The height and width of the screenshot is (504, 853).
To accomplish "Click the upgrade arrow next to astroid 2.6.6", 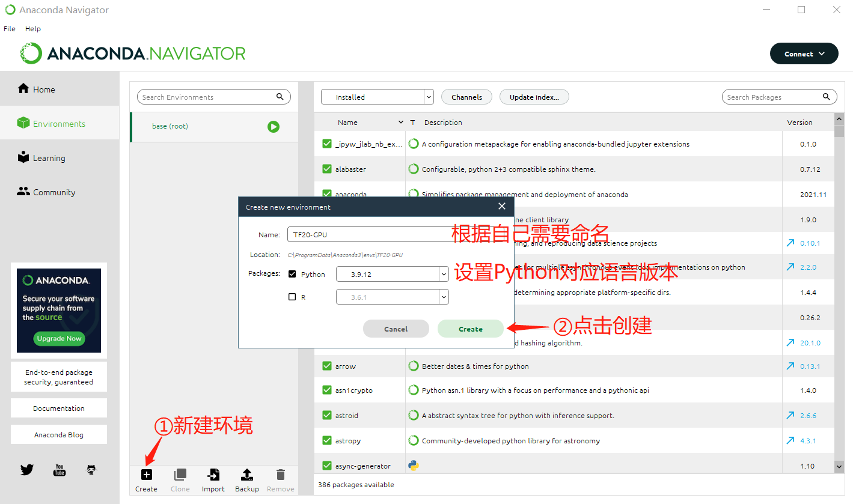I will tap(790, 416).
